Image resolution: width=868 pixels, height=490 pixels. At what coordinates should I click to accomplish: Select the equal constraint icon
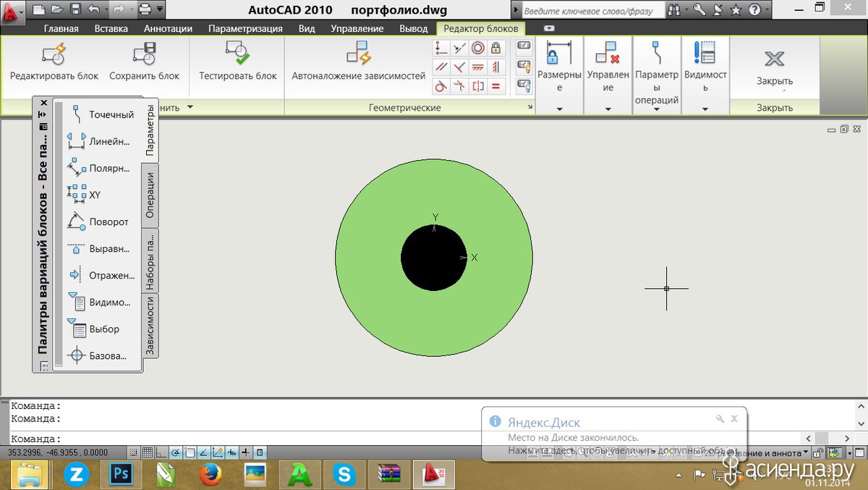[496, 87]
